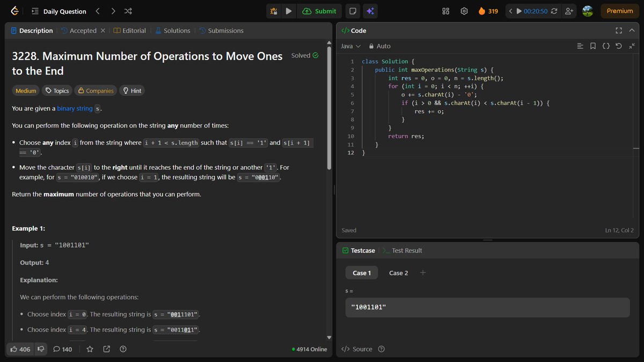The width and height of the screenshot is (644, 362).
Task: Reset code to default with the undo icon
Action: pyautogui.click(x=619, y=46)
